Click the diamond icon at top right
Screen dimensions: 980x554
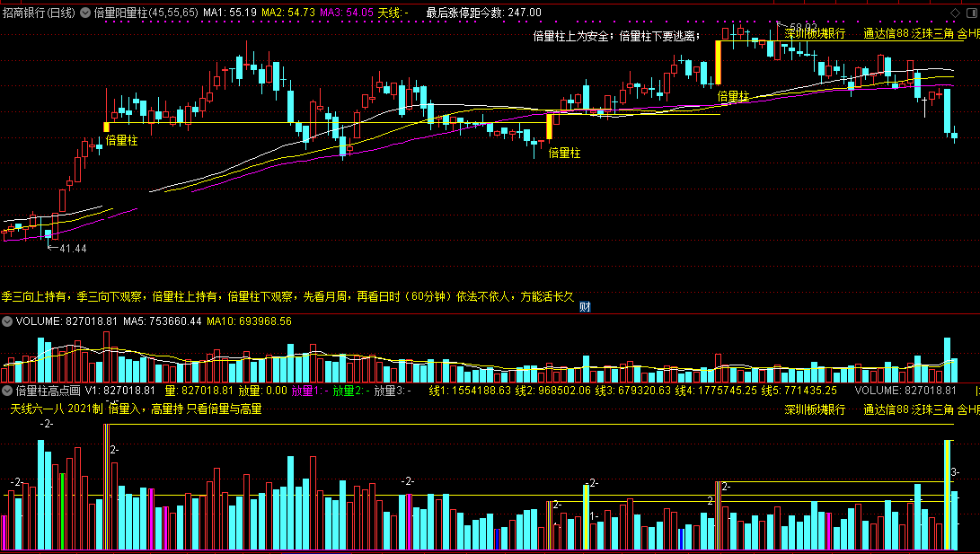point(955,13)
